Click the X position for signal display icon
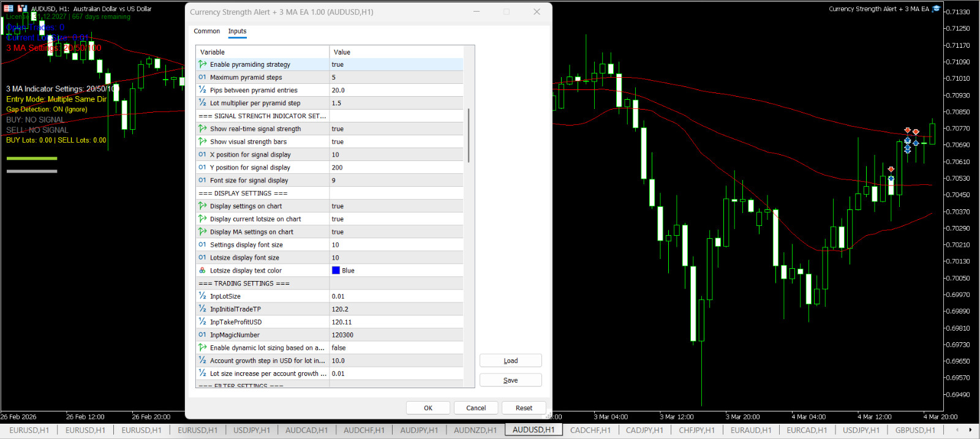 click(x=202, y=154)
